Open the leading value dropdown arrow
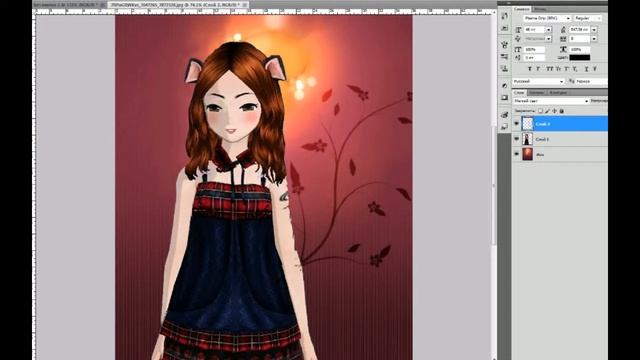The image size is (640, 360). pos(594,30)
